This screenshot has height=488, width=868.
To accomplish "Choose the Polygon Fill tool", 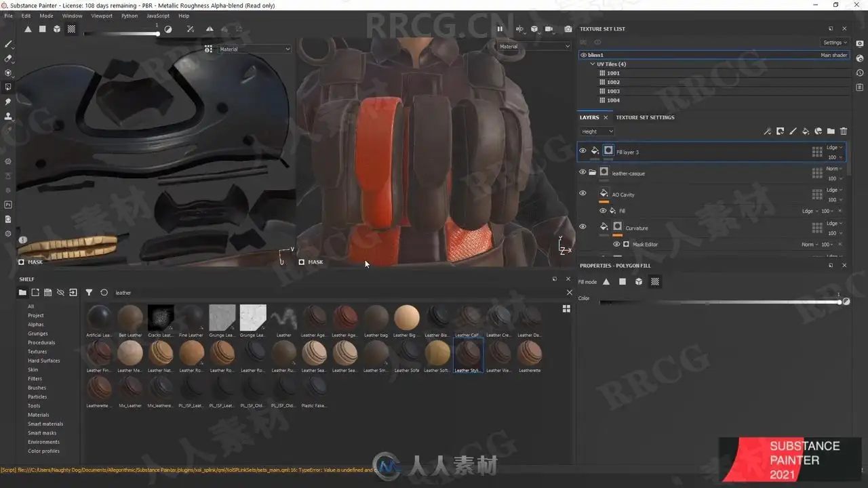I will (8, 87).
